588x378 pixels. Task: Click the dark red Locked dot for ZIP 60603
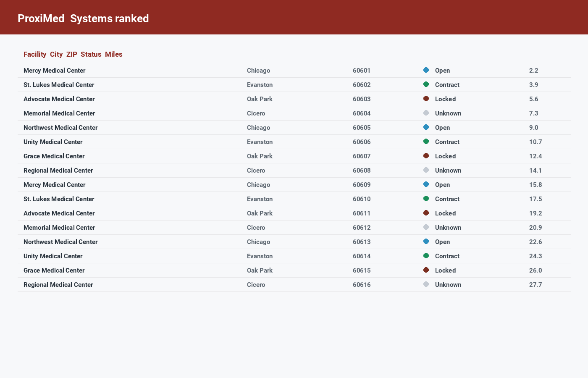(x=426, y=99)
